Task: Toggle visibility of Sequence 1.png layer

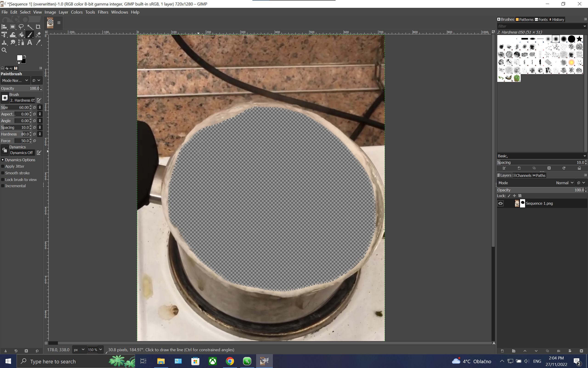Action: [x=500, y=203]
